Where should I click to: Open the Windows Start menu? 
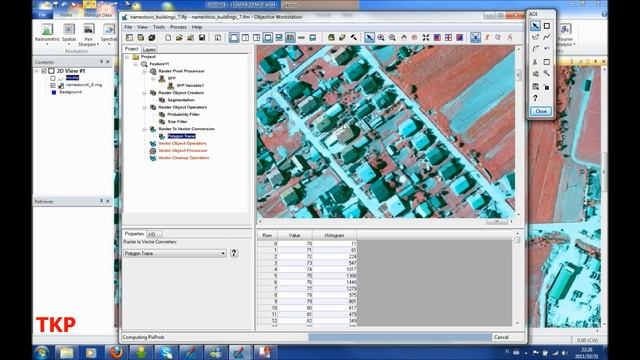(x=42, y=352)
